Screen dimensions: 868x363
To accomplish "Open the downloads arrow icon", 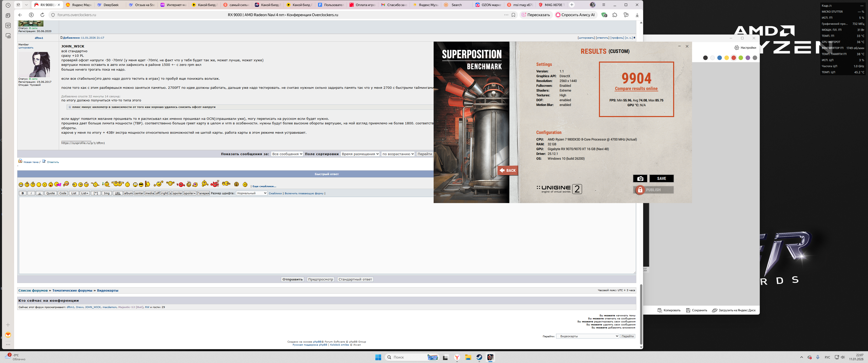I will pyautogui.click(x=637, y=15).
